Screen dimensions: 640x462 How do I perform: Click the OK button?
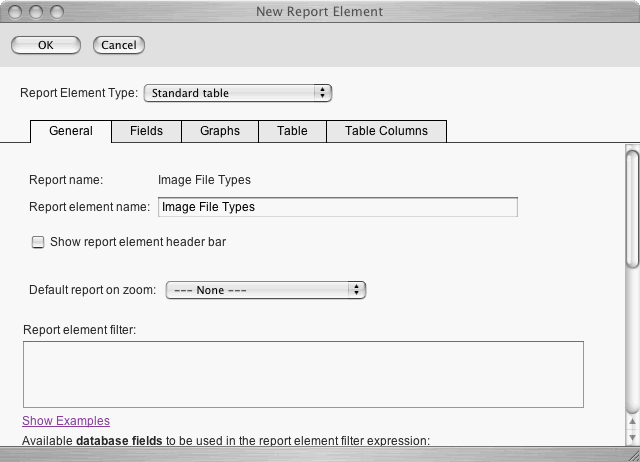(45, 45)
